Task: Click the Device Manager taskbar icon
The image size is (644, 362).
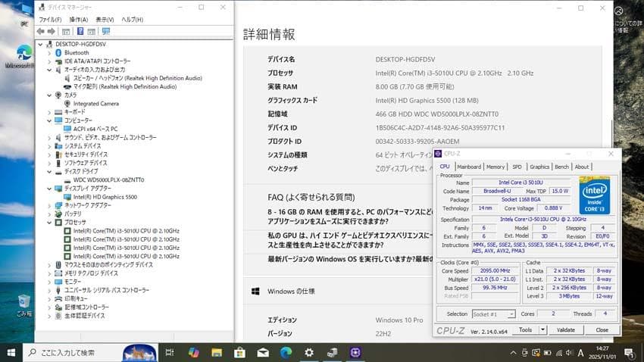Action: pyautogui.click(x=333, y=353)
